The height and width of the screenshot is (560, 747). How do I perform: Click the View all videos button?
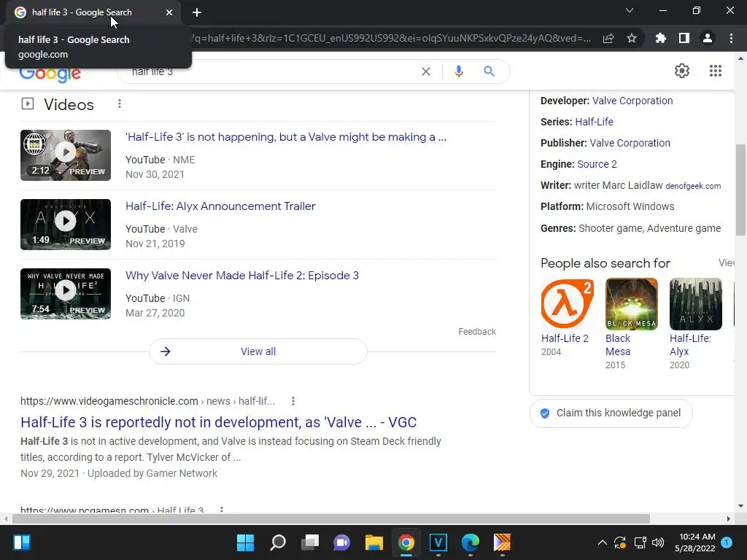258,351
